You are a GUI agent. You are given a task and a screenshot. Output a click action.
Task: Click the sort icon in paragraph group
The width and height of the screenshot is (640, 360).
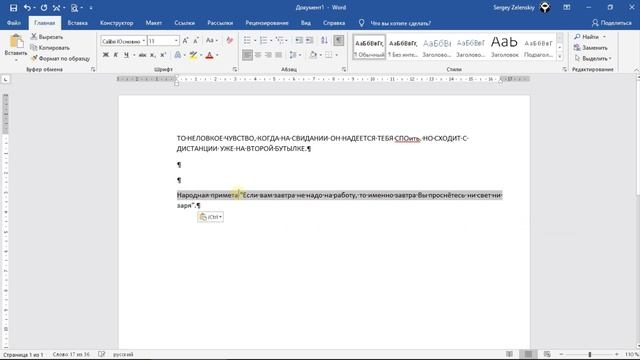pos(324,40)
